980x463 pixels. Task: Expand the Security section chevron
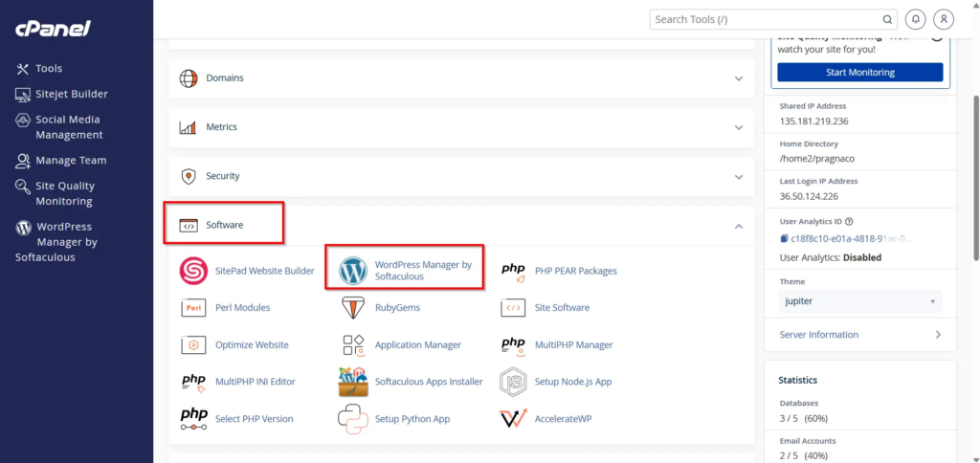739,177
